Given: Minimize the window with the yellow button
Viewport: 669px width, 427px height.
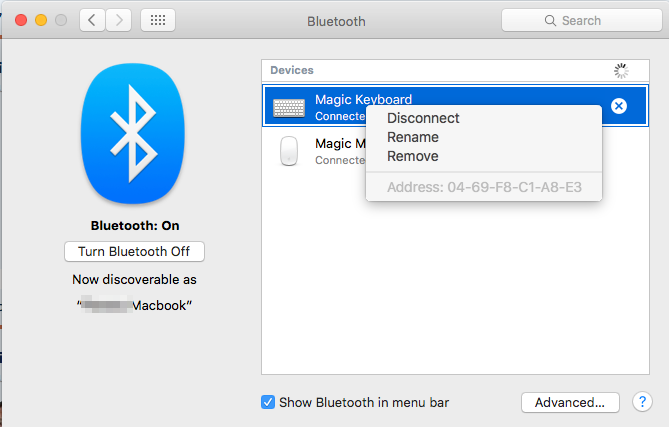Looking at the screenshot, I should click(x=41, y=20).
